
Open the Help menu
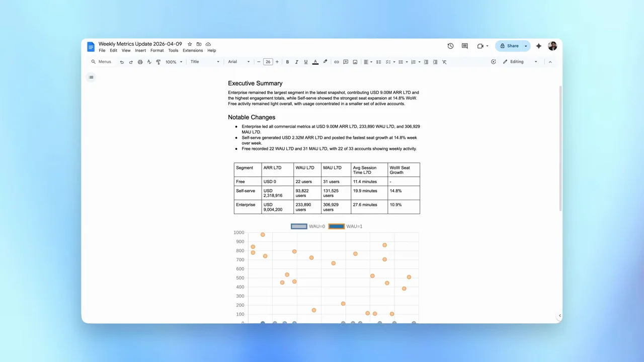coord(212,50)
